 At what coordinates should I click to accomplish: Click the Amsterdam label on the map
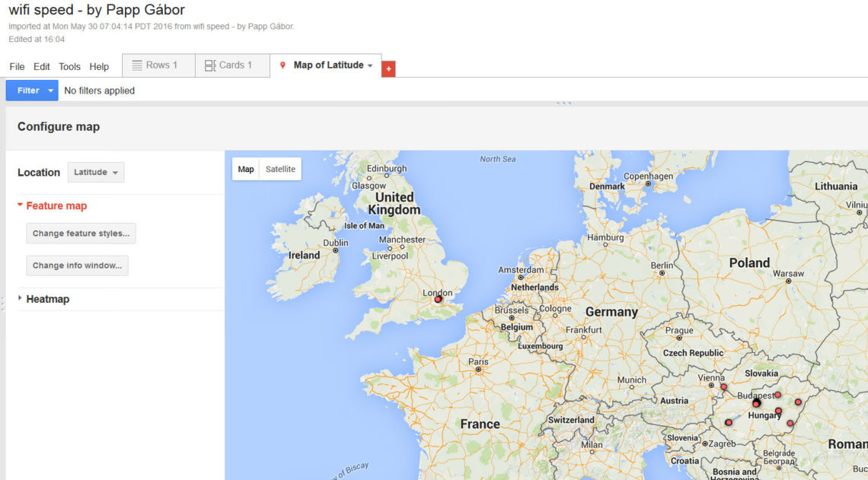pyautogui.click(x=521, y=270)
